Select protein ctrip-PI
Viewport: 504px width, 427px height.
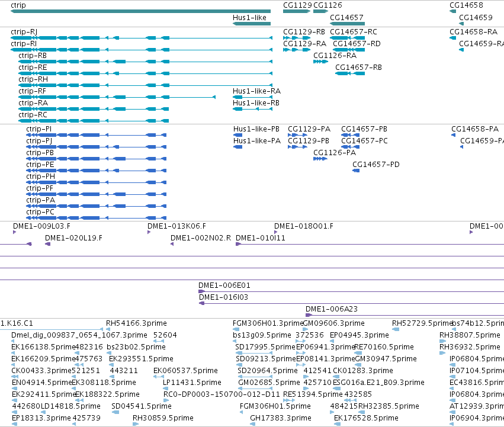click(38, 129)
